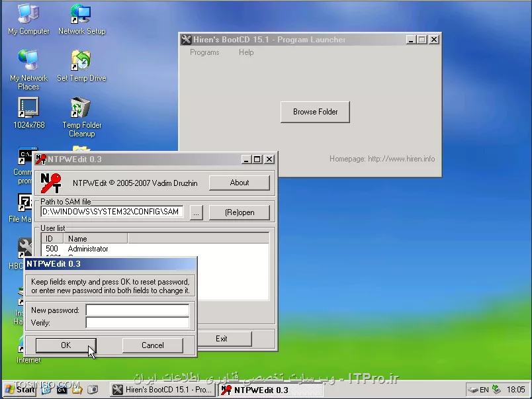532x399 pixels.
Task: Click the EN language indicator in tray
Action: click(484, 390)
